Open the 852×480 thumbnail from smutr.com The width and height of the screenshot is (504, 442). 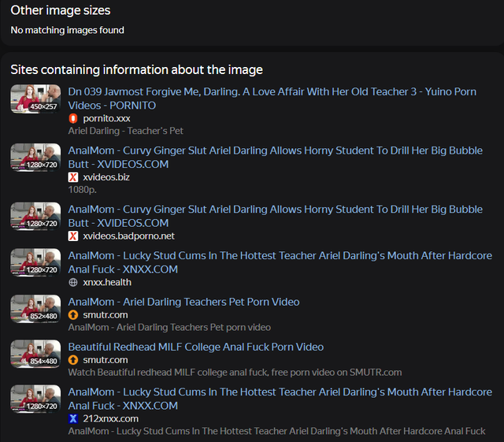coord(35,309)
